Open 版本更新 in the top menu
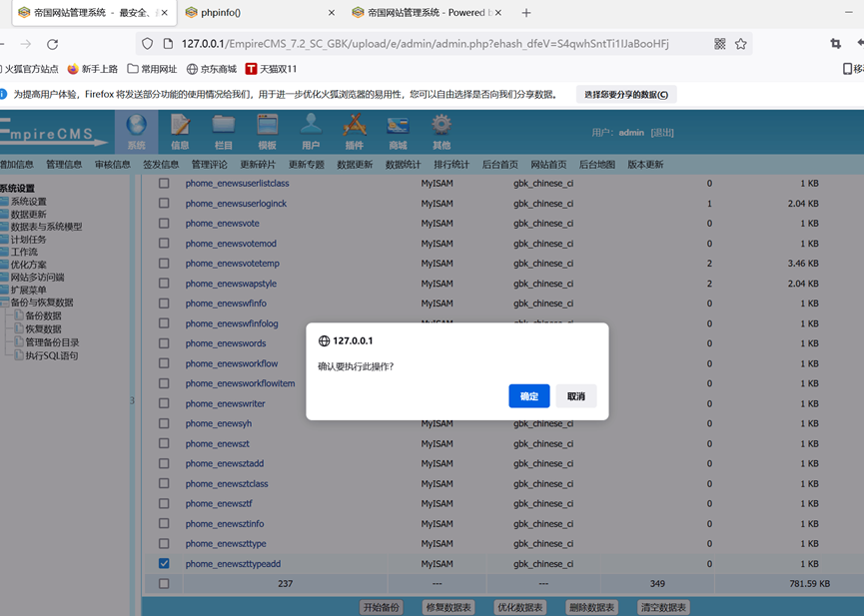 click(645, 164)
